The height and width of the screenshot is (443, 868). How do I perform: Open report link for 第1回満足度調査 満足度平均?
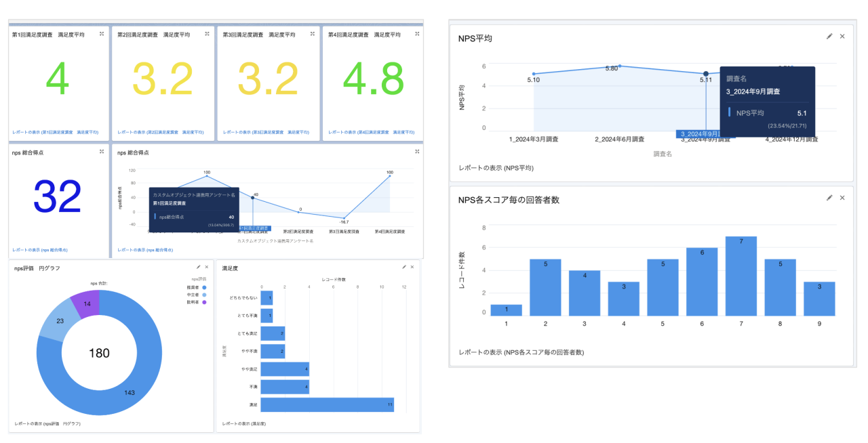(55, 132)
